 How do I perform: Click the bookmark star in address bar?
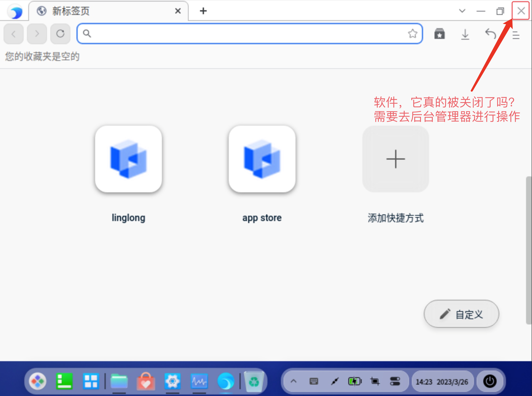pos(413,34)
